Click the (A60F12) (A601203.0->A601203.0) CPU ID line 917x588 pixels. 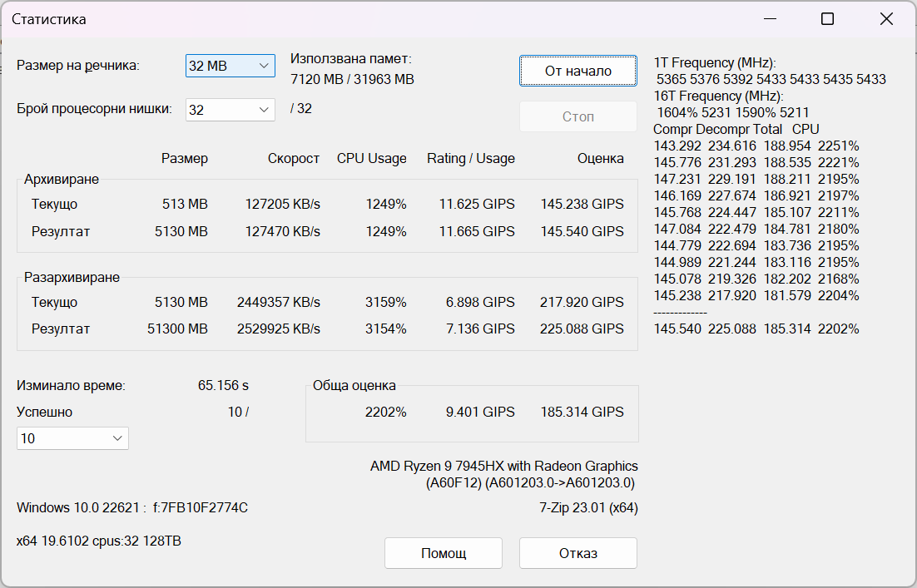530,483
